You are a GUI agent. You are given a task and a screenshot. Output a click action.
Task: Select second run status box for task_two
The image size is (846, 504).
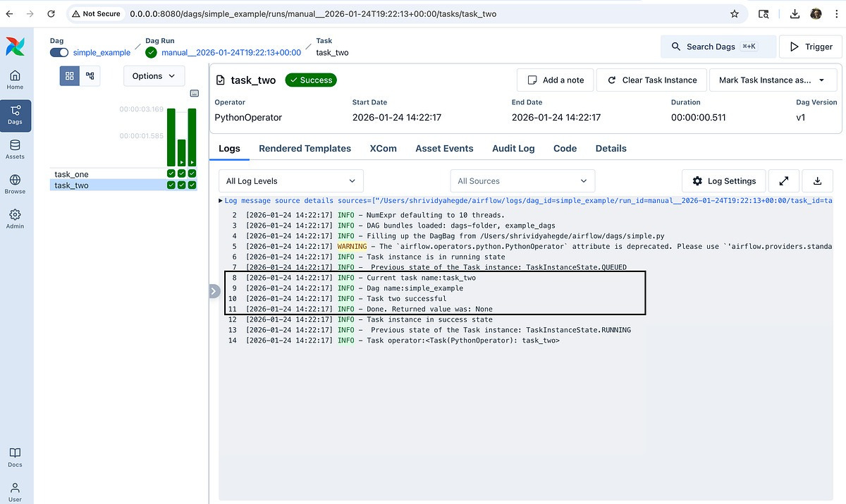click(181, 185)
